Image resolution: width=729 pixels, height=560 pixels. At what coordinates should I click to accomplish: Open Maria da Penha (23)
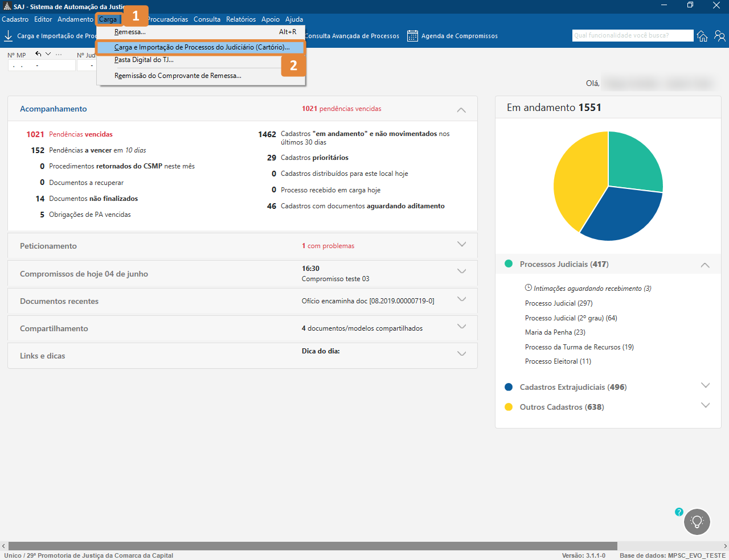(555, 332)
